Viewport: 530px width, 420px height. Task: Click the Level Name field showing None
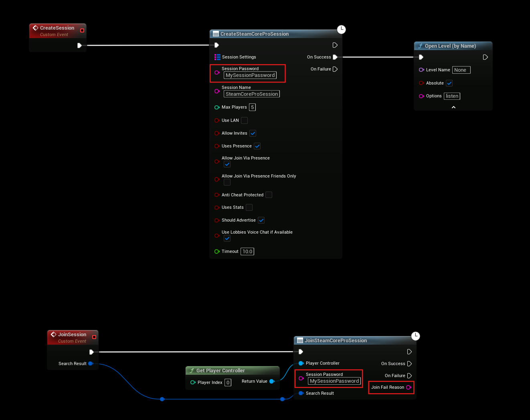(x=461, y=70)
